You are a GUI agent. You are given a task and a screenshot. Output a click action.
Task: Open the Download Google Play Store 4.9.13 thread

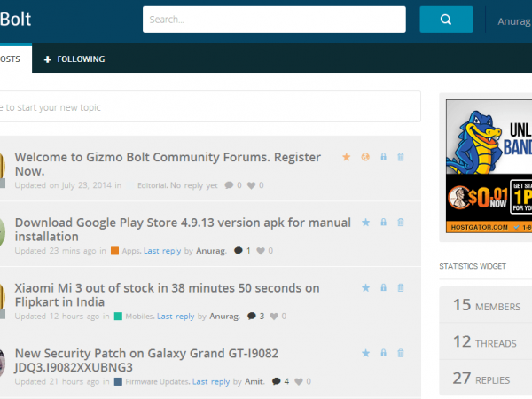pyautogui.click(x=183, y=230)
